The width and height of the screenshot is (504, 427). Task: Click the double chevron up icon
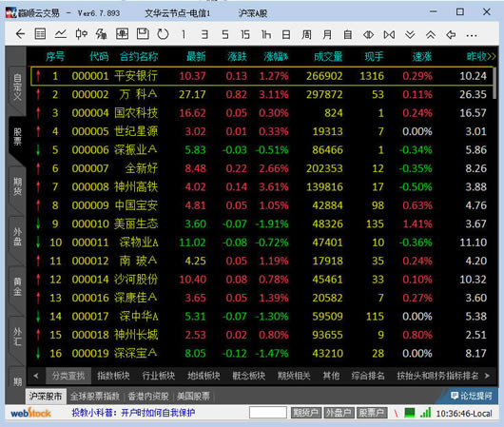coord(431,34)
